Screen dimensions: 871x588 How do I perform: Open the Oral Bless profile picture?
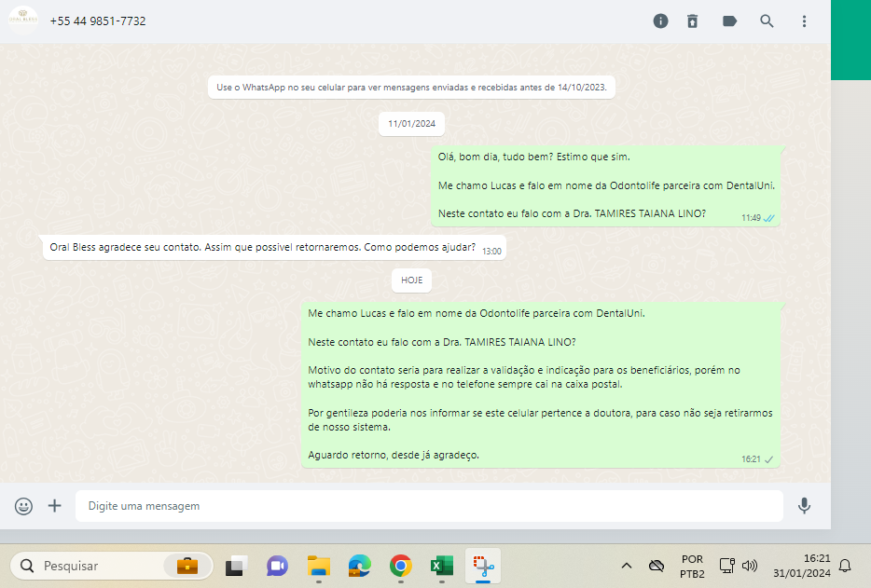(x=22, y=20)
